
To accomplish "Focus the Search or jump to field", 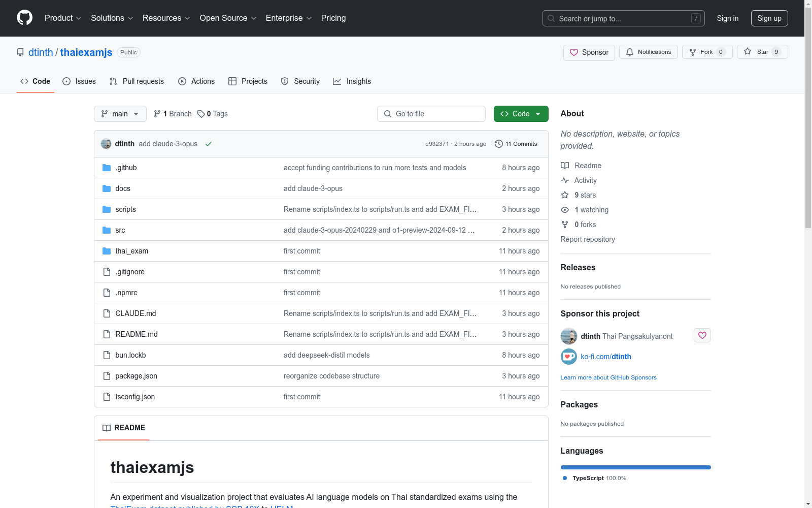I will [624, 18].
